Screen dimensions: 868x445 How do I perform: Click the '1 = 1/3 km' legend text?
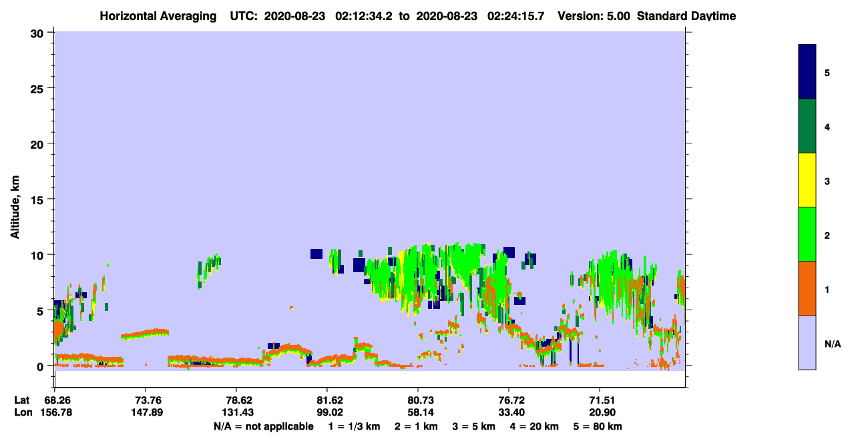355,426
